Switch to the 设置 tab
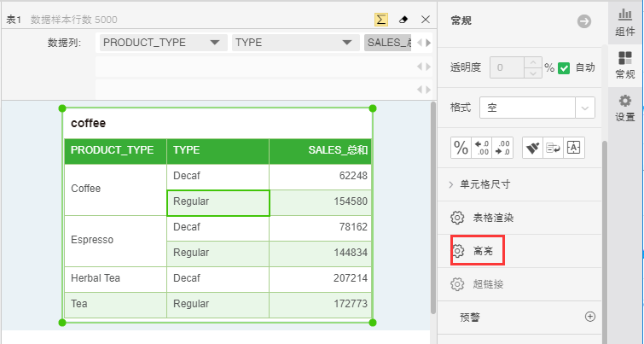Viewport: 644px width, 344px height. (x=624, y=108)
